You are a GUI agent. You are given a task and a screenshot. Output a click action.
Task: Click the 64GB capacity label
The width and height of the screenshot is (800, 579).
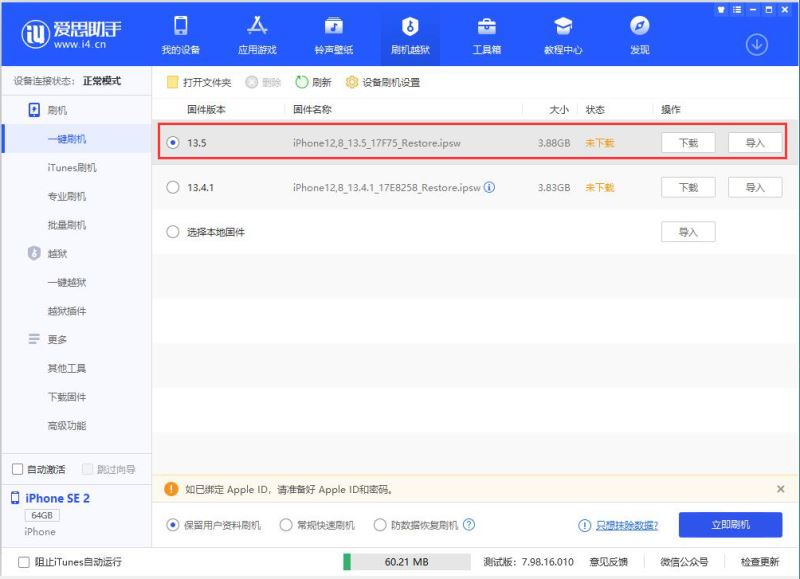(42, 515)
